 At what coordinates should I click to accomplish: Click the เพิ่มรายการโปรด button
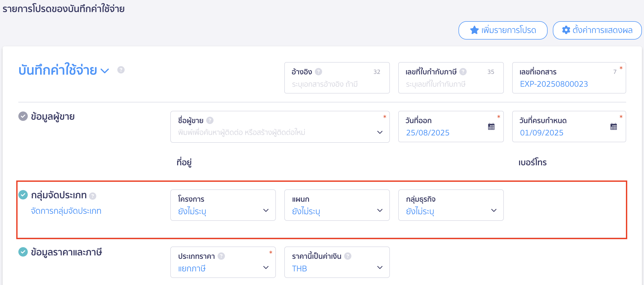[x=503, y=30]
